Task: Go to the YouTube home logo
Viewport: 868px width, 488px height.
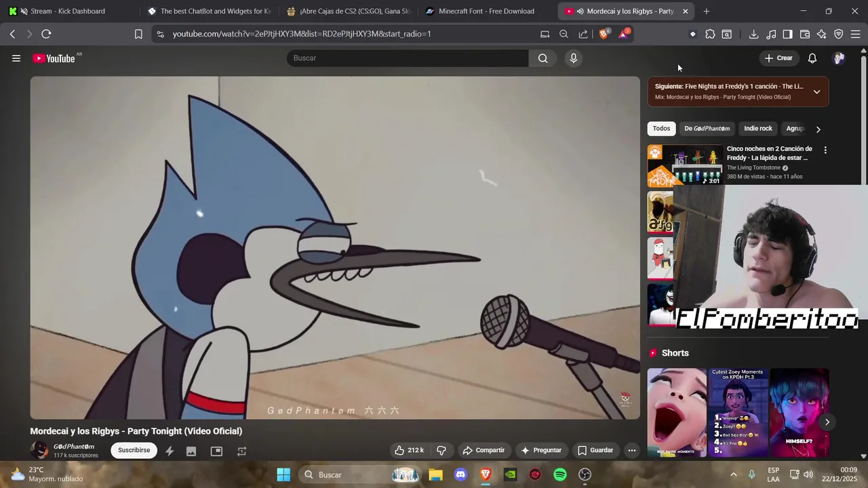Action: (x=54, y=58)
